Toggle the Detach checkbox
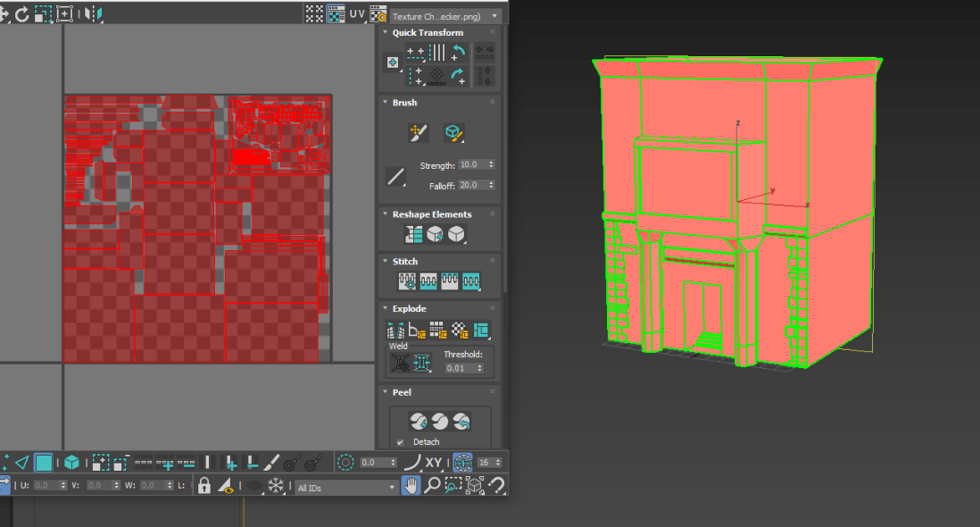Image resolution: width=980 pixels, height=527 pixels. point(400,442)
